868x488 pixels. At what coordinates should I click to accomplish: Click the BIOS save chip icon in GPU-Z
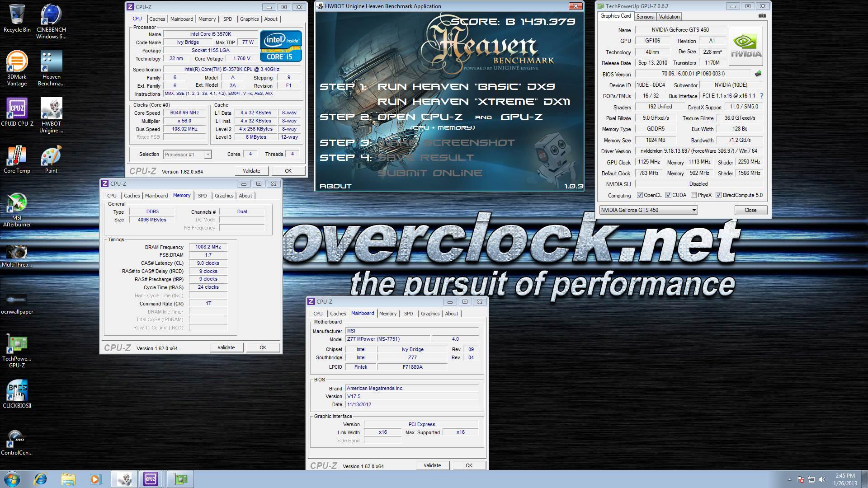758,74
